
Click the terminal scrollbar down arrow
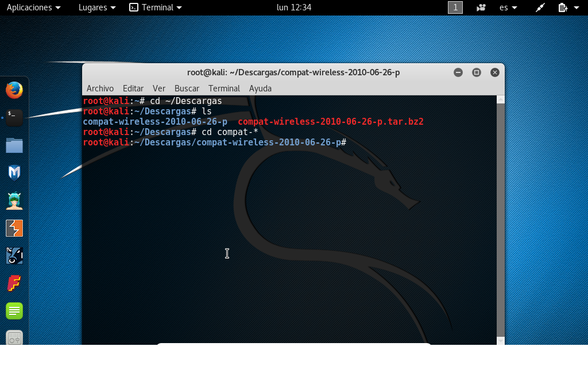pyautogui.click(x=501, y=341)
